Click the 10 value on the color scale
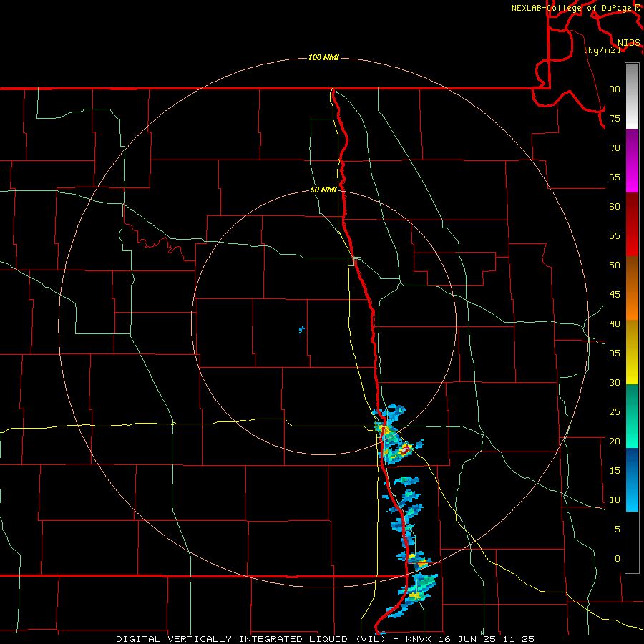Viewport: 644px width, 644px height. [615, 500]
